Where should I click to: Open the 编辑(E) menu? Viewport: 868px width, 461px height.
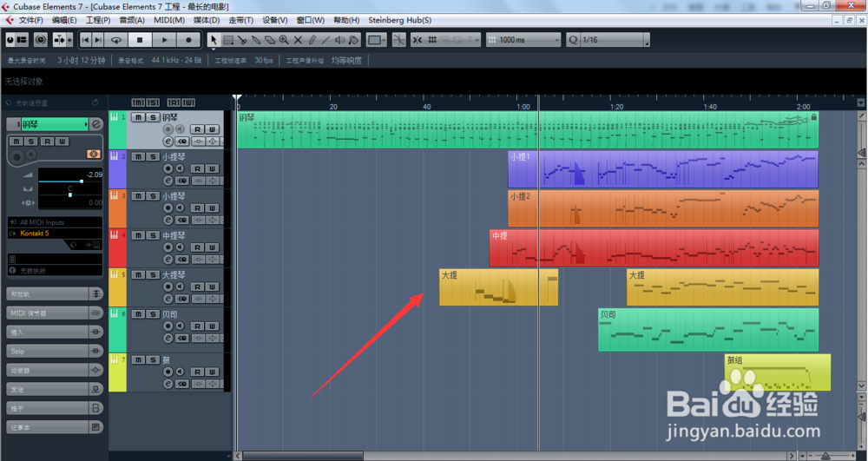click(x=64, y=20)
